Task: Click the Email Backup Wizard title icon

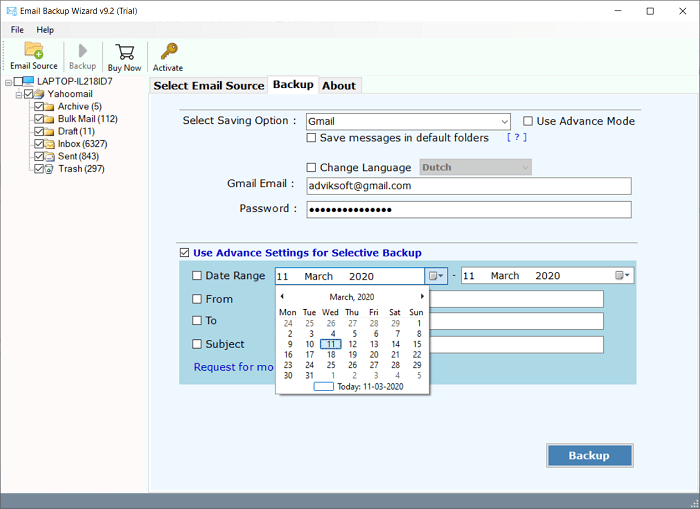Action: tap(12, 11)
